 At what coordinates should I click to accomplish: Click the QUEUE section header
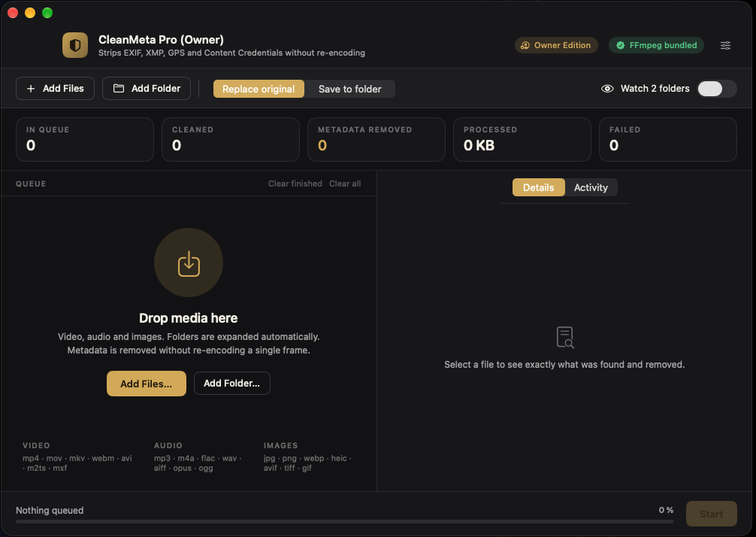click(x=31, y=184)
